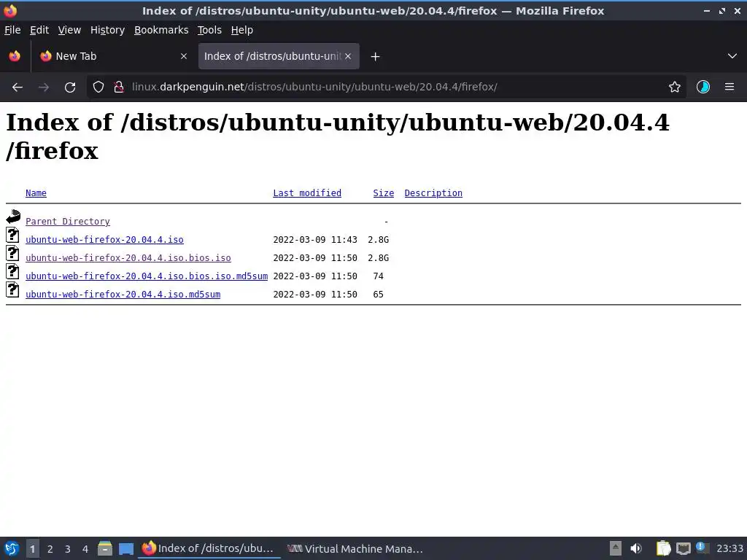Viewport: 747px width, 560px height.
Task: View the insecure connection lock icon
Action: [x=119, y=87]
